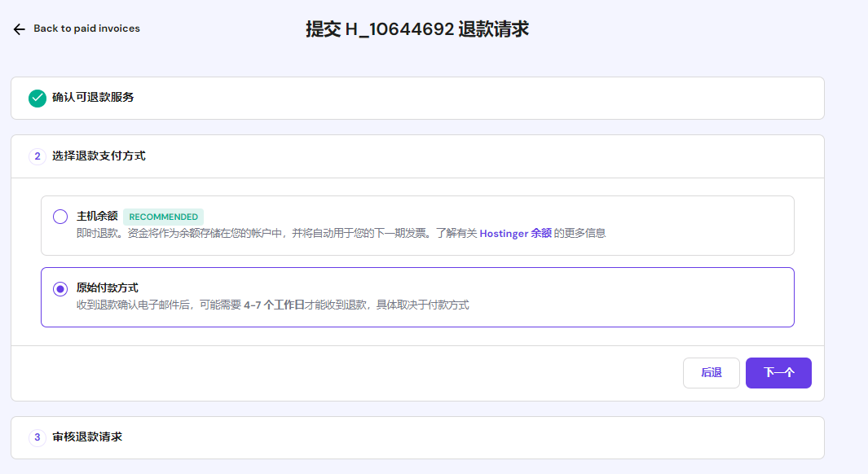
Task: Select the 原始付款方式 radio button
Action: tap(60, 289)
